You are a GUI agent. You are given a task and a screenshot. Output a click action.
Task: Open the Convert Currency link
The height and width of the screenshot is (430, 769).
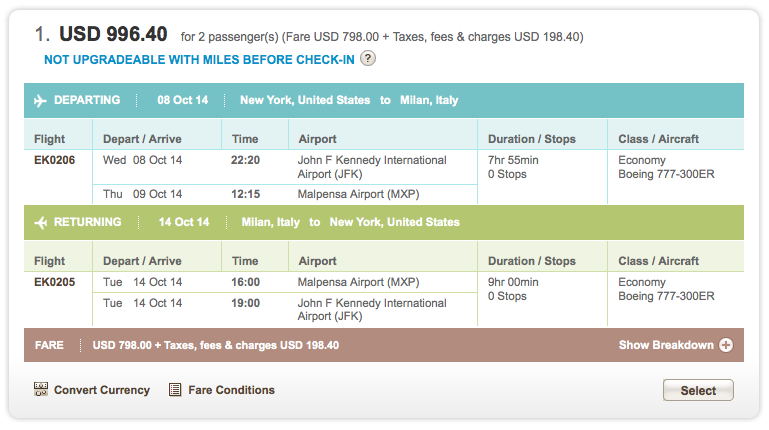(x=102, y=390)
